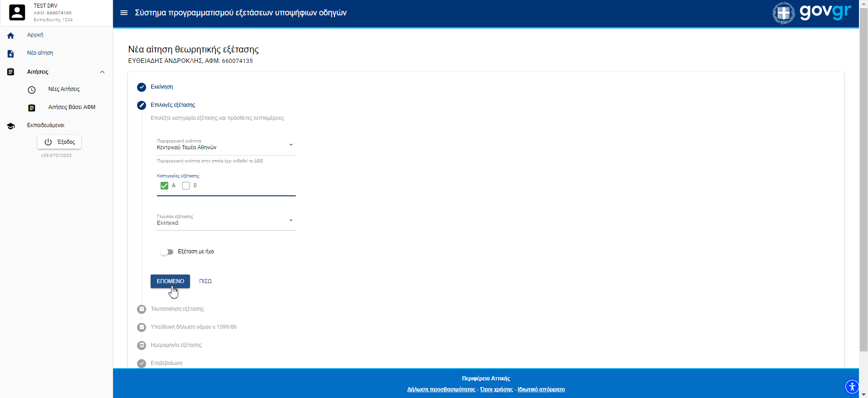Click the user profile avatar icon
Viewport: 868px width, 398px height.
17,13
